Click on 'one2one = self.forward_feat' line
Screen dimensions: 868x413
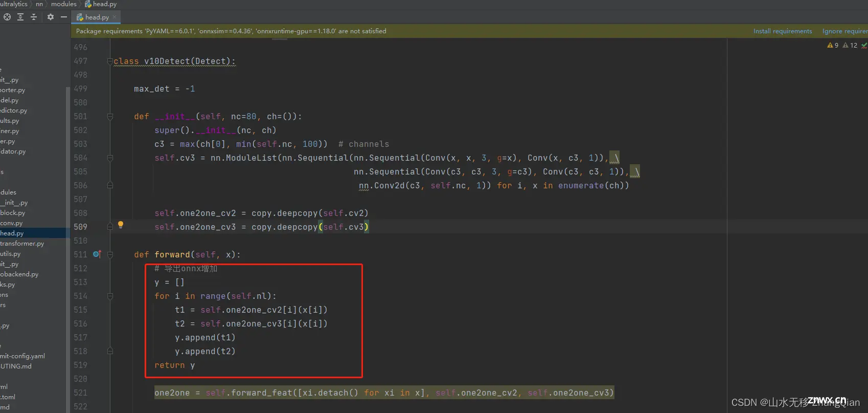384,393
